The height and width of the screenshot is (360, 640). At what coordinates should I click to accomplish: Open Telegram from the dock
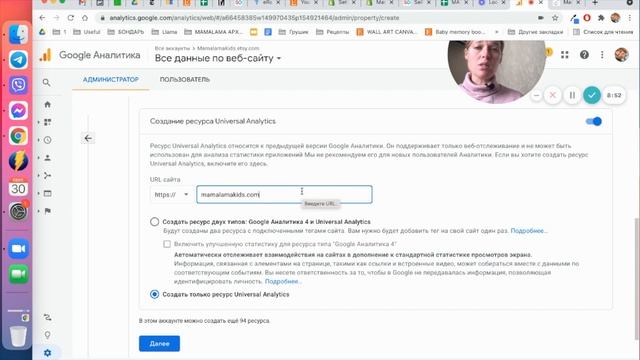click(x=18, y=60)
